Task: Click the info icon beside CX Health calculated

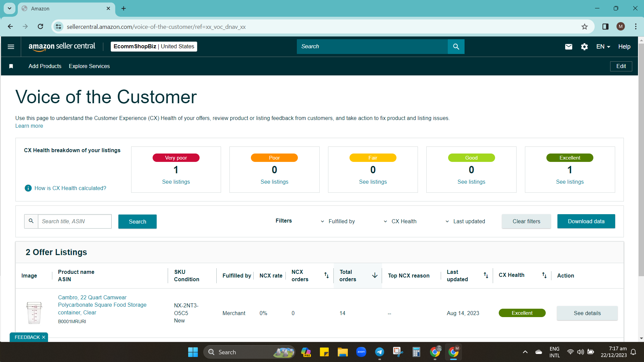Action: tap(28, 188)
